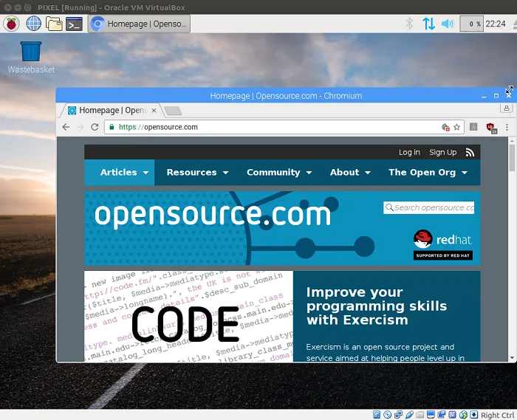Screen dimensions: 517x420
Task: Expand the Articles navigation dropdown
Action: [x=124, y=172]
